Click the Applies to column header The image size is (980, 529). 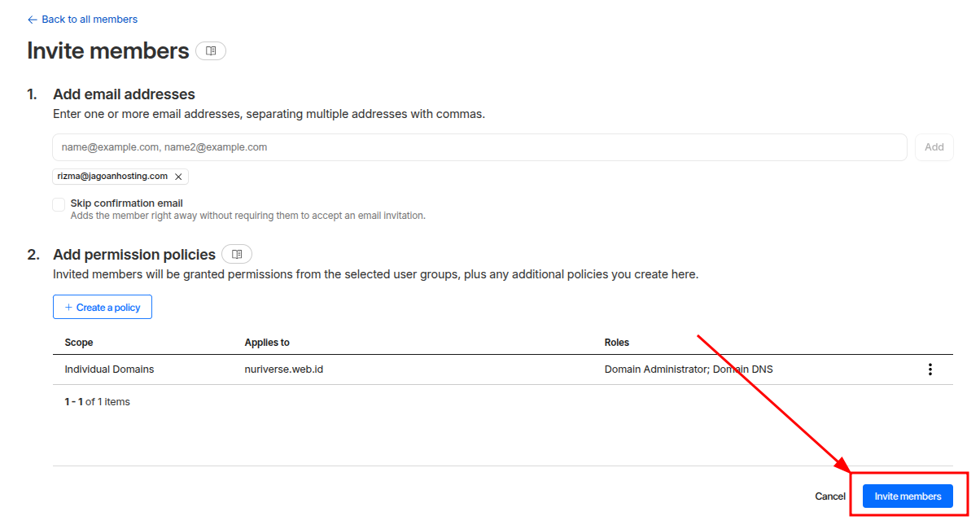coord(267,343)
